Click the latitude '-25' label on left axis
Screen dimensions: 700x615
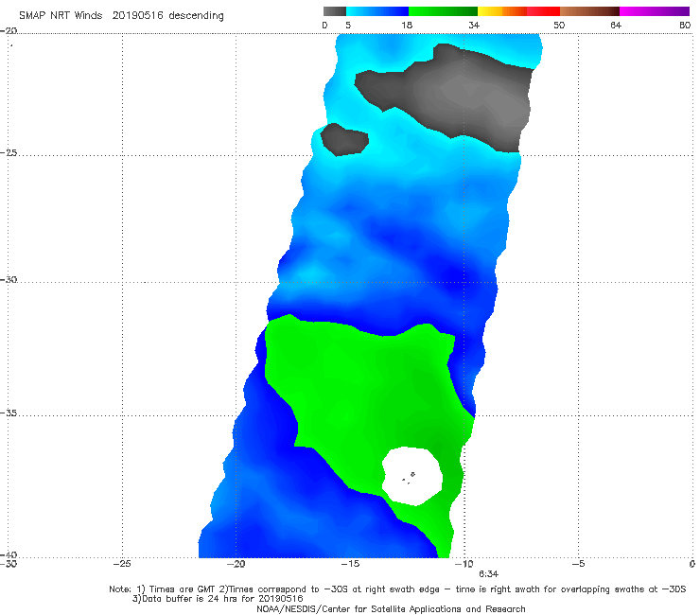pyautogui.click(x=9, y=152)
